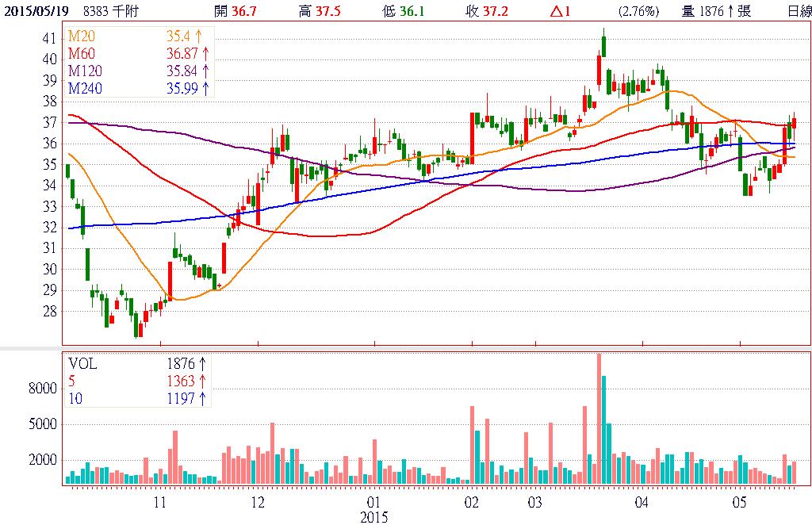The image size is (812, 525).
Task: Click the 11 month marker on time axis
Action: coord(160,502)
